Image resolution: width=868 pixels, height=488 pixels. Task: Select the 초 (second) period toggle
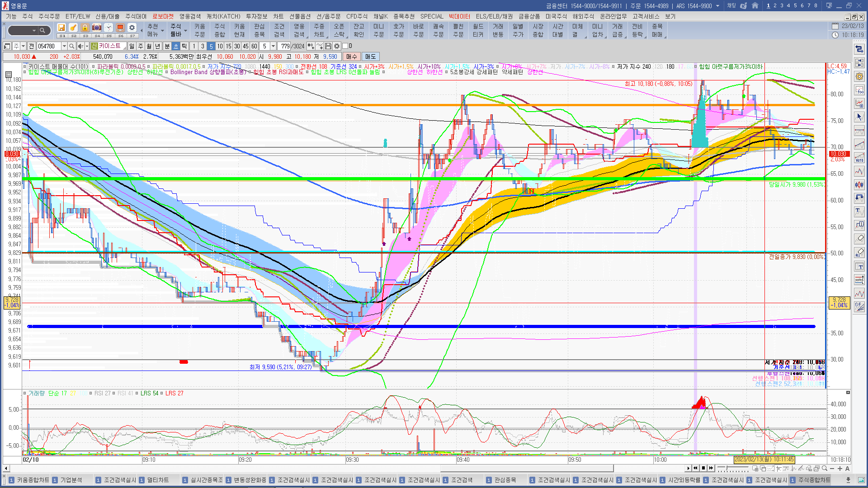(x=176, y=46)
